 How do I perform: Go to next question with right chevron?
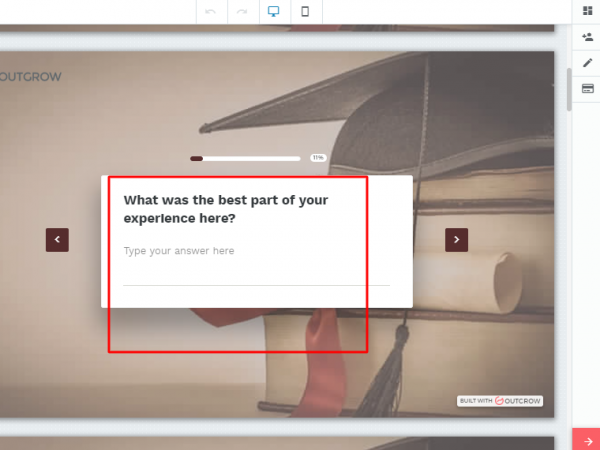point(456,239)
